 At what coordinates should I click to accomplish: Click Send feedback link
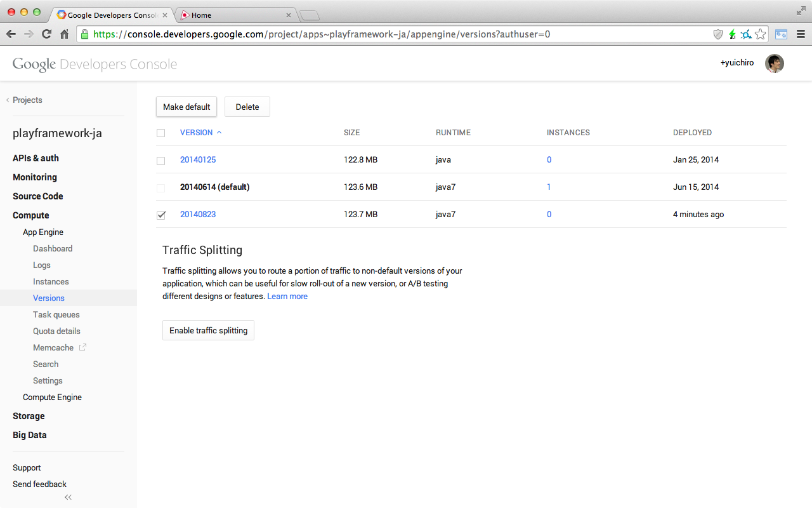click(39, 484)
